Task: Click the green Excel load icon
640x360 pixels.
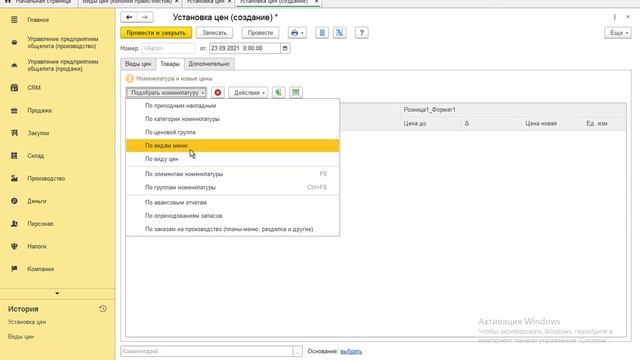Action: coord(278,93)
